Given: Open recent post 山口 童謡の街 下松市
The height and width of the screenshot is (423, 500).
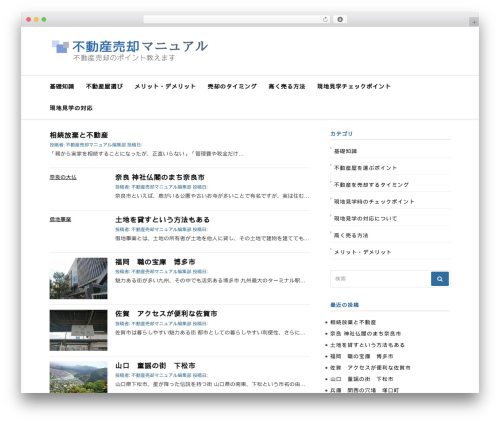Looking at the screenshot, I should click(362, 379).
